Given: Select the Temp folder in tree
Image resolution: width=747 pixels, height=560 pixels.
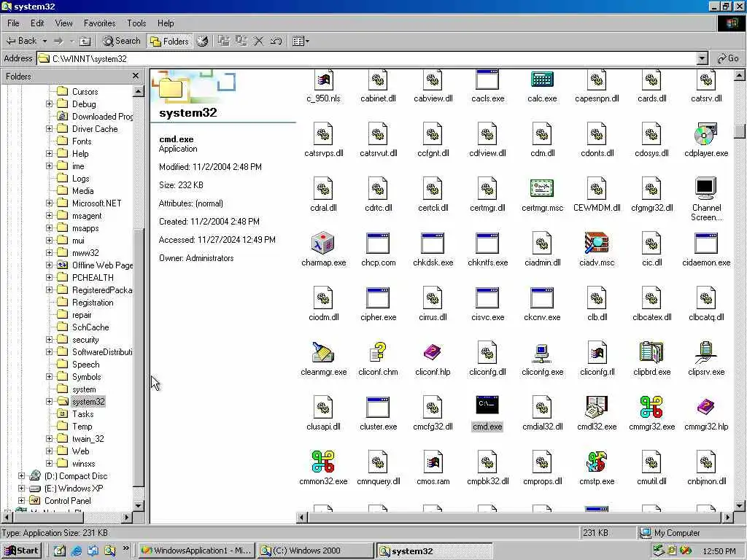Looking at the screenshot, I should [x=82, y=426].
